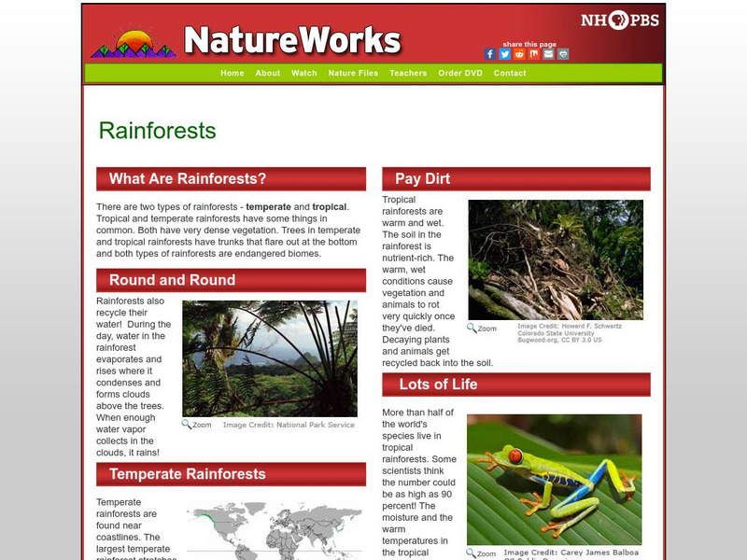Click Zoom magnifier under tree frog photo
This screenshot has width=747, height=560.
coord(481,553)
